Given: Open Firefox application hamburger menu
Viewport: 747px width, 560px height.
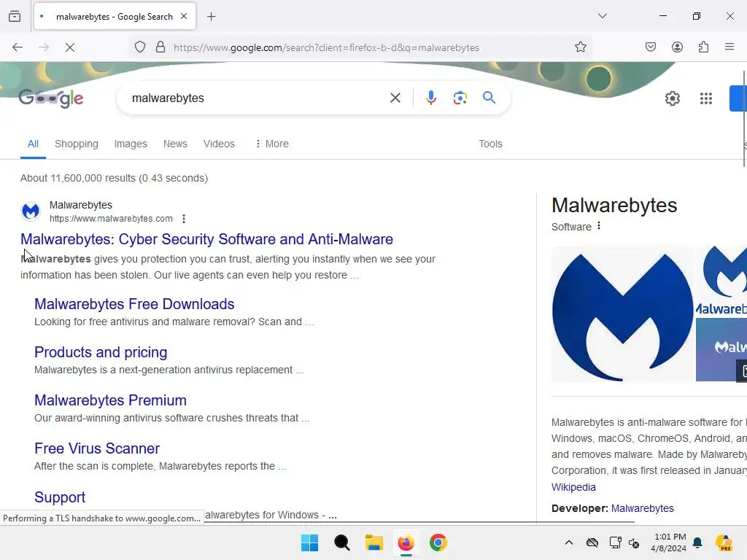Looking at the screenshot, I should (x=729, y=47).
